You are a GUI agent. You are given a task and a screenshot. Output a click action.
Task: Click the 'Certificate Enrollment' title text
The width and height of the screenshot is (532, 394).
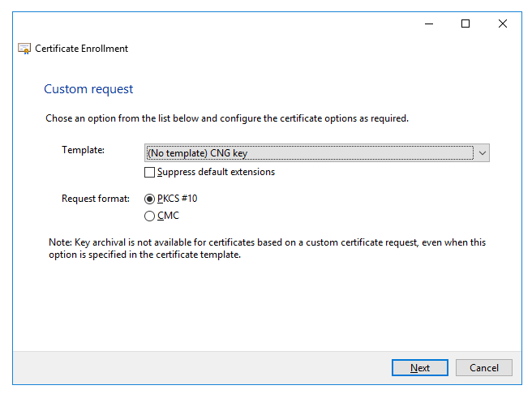click(x=81, y=49)
